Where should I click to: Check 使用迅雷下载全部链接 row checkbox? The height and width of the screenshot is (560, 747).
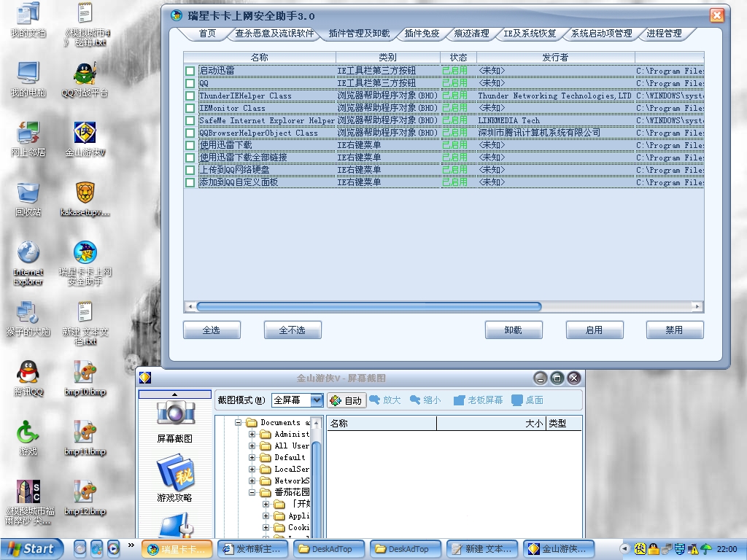click(x=190, y=157)
